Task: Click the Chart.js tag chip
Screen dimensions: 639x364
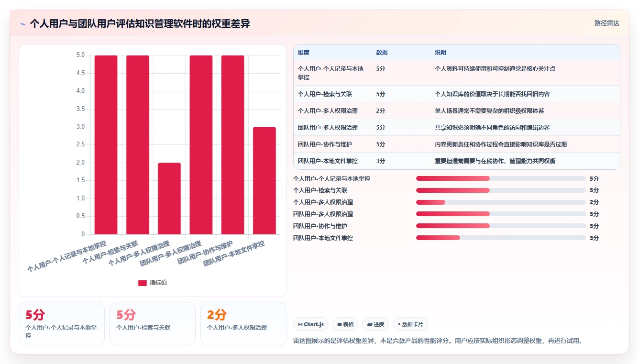Action: (x=311, y=324)
